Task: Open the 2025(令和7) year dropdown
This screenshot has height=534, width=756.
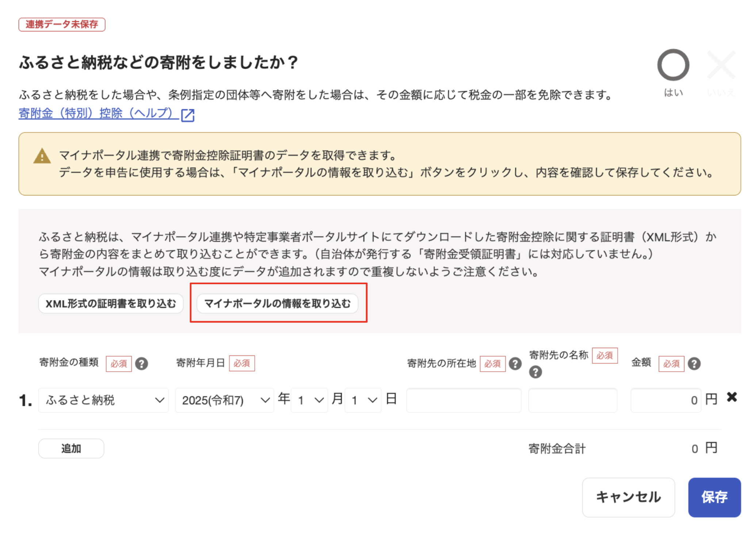Action: pos(225,400)
